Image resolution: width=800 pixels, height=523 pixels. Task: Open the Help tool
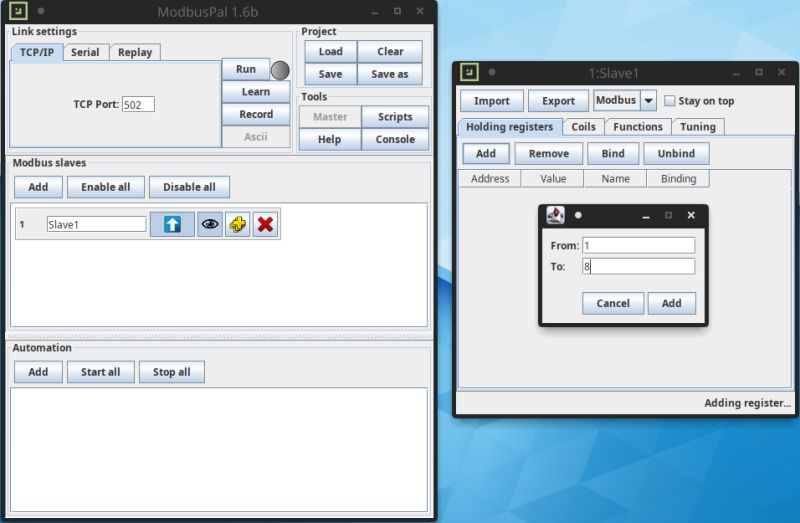point(330,139)
